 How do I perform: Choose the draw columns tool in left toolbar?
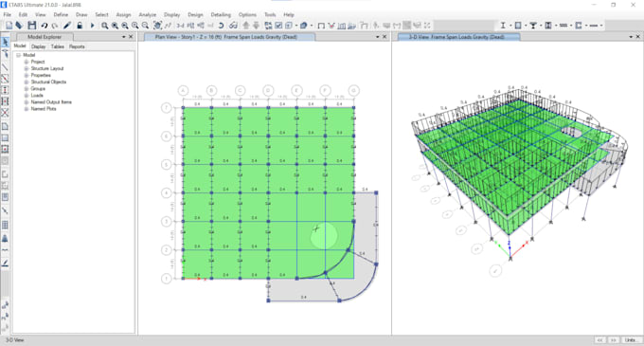tap(5, 90)
